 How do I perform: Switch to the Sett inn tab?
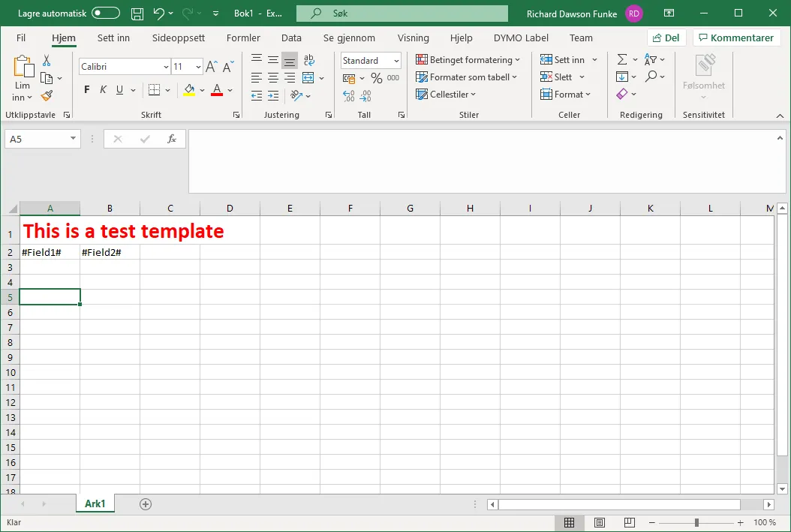click(113, 38)
